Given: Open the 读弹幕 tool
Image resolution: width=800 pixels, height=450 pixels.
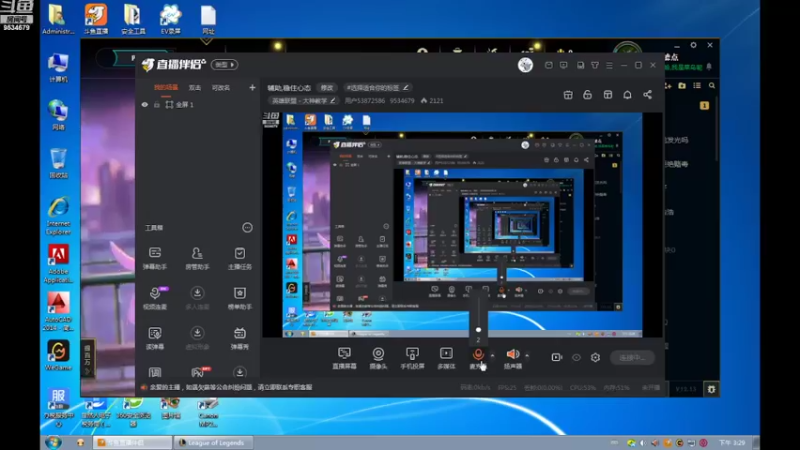Looking at the screenshot, I should pyautogui.click(x=155, y=338).
